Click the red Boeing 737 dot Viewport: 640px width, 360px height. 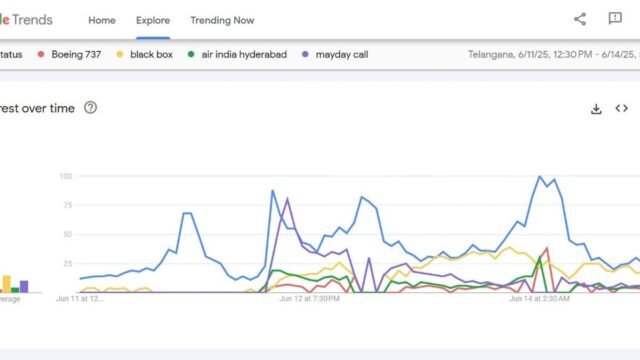pyautogui.click(x=41, y=54)
